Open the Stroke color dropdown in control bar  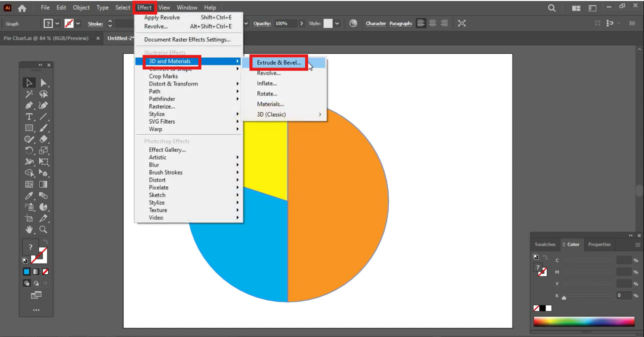pos(78,24)
